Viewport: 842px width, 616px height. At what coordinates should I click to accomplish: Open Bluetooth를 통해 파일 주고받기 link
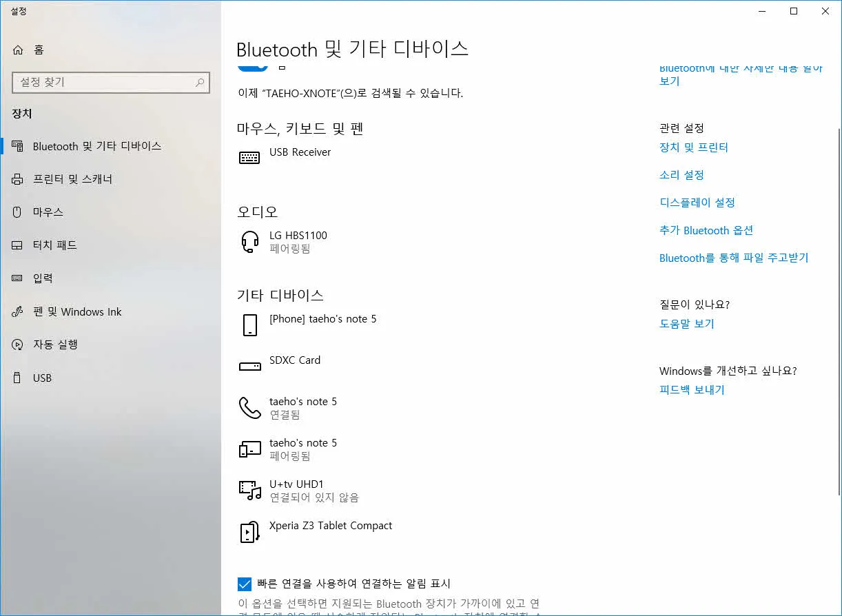pyautogui.click(x=733, y=258)
